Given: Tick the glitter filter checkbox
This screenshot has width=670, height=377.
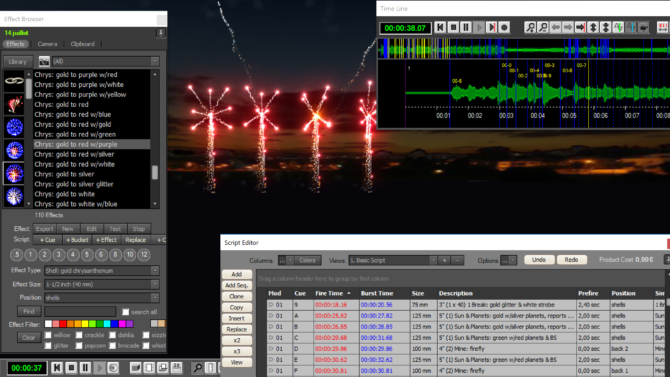Looking at the screenshot, I should [x=48, y=345].
